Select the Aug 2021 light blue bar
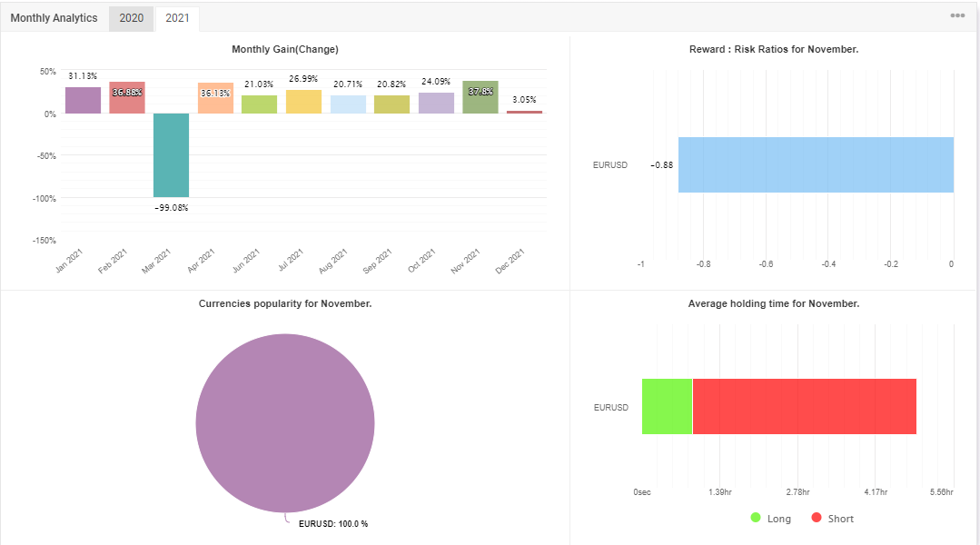The height and width of the screenshot is (545, 980). (x=348, y=104)
